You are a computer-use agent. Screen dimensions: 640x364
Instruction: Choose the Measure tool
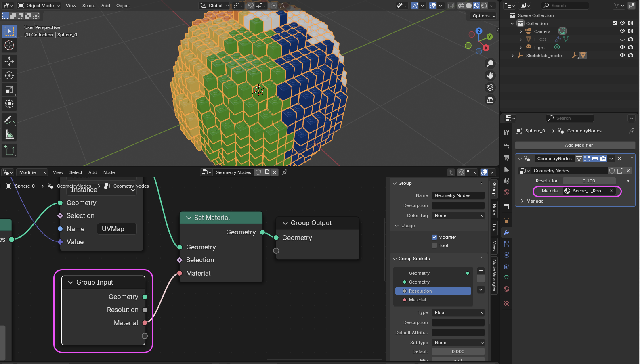point(9,134)
